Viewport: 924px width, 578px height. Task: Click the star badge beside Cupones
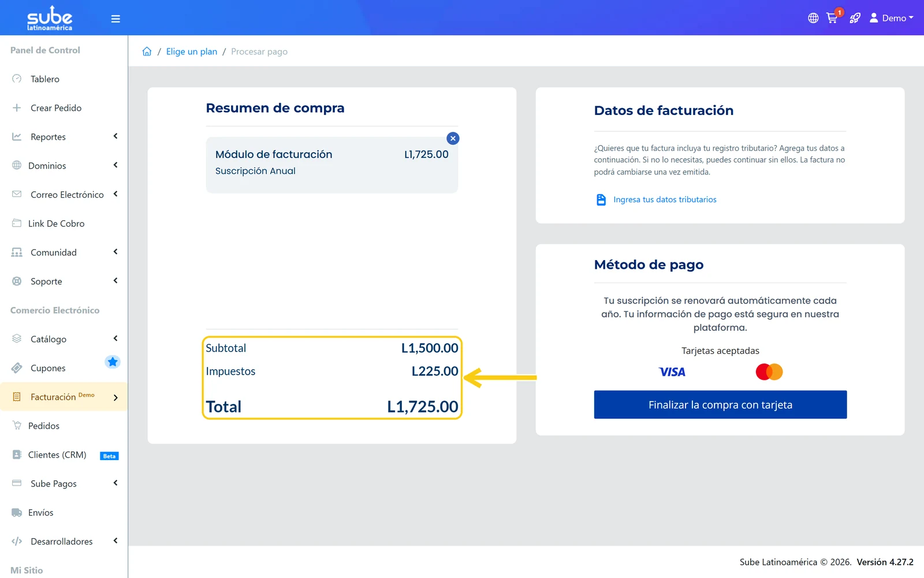tap(113, 362)
